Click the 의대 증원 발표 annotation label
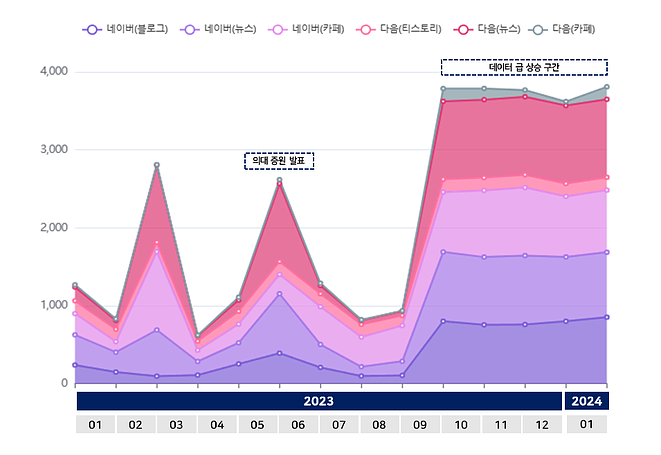 coord(279,160)
